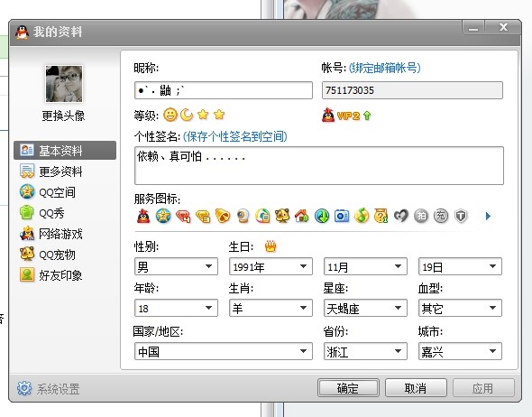Click the golden bell service icon
The width and height of the screenshot is (532, 417).
click(x=223, y=216)
